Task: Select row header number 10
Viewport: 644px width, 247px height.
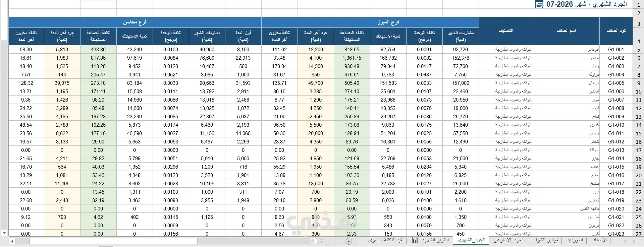Action: pyautogui.click(x=638, y=91)
